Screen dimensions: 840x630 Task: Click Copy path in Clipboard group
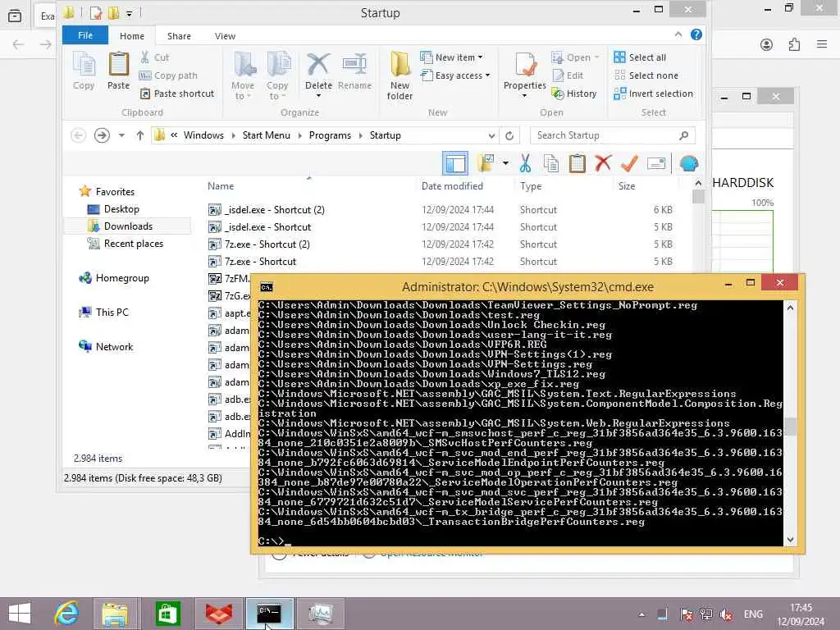click(168, 75)
